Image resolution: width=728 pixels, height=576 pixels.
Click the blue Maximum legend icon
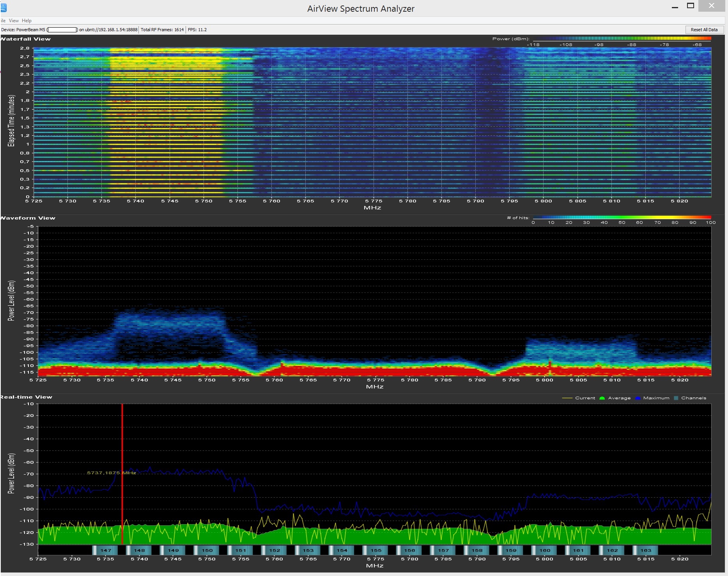coord(638,398)
